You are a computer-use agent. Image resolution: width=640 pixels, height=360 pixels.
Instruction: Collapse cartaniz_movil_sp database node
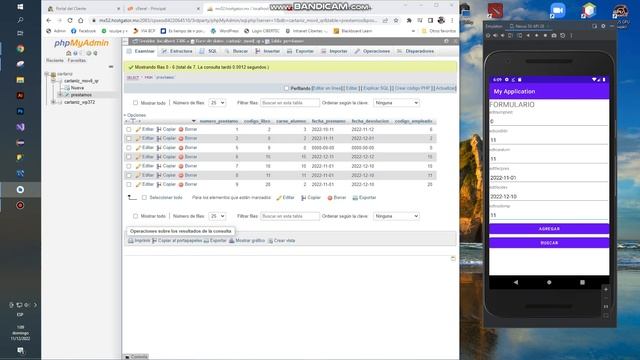(x=53, y=81)
